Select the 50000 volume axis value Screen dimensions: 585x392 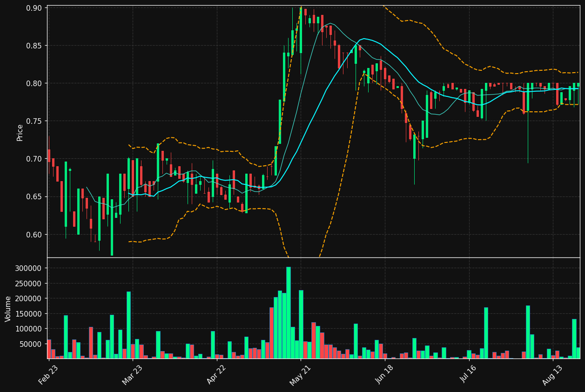point(31,344)
